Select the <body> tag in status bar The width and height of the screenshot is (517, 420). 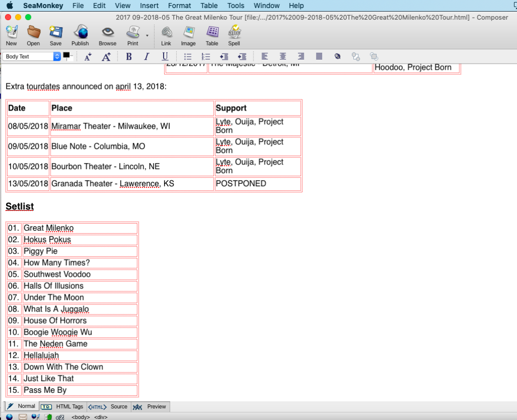81,417
